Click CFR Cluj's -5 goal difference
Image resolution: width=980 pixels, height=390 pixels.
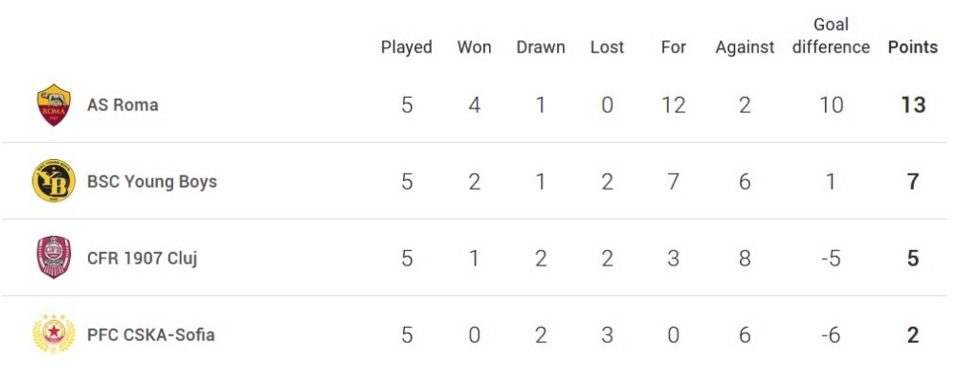pyautogui.click(x=831, y=258)
